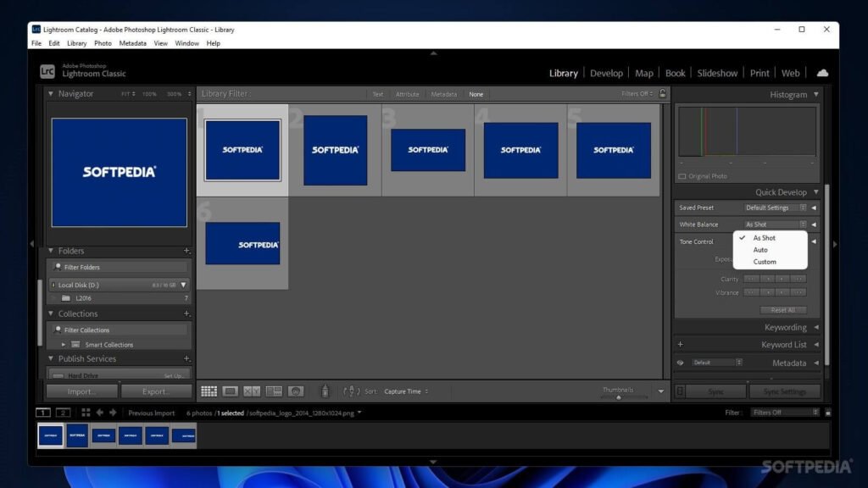Screen dimensions: 868x488
Task: Open the Filters Off filmstrip dropdown
Action: point(785,413)
